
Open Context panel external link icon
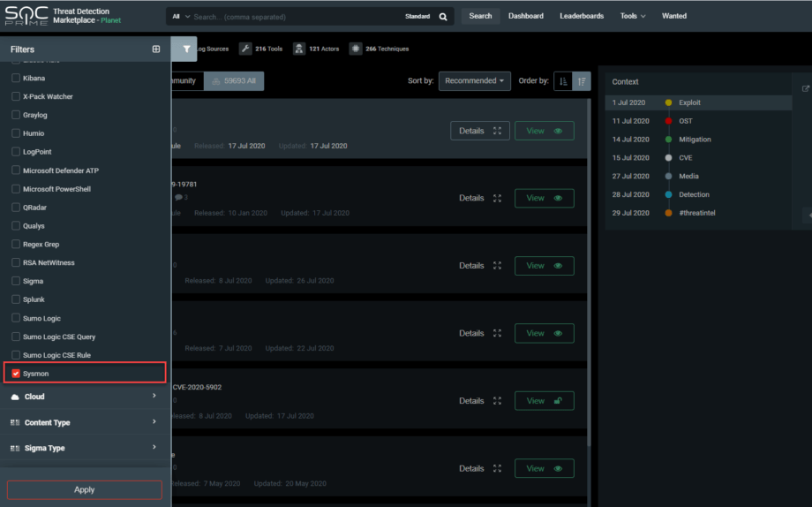tap(805, 88)
